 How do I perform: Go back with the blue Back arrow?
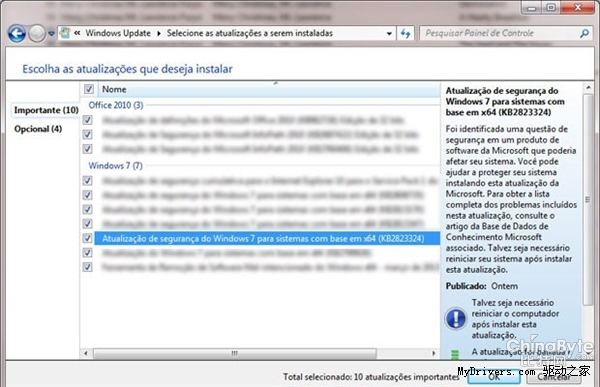17,34
